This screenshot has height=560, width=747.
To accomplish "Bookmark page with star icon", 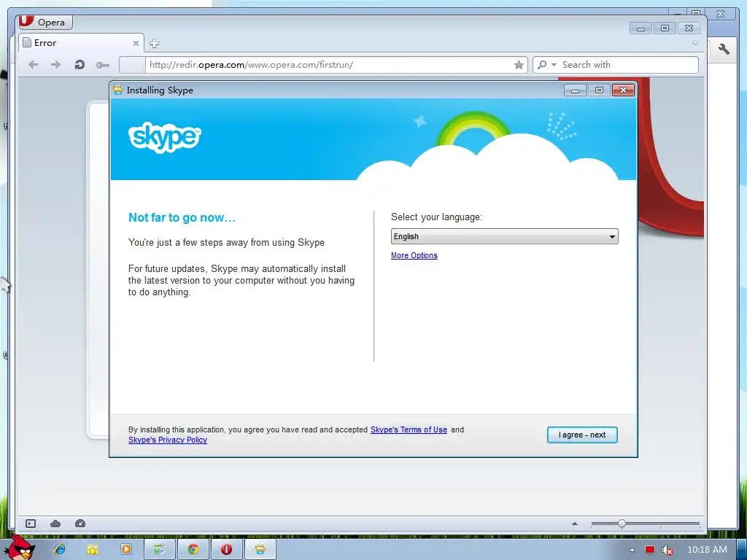I will [x=519, y=65].
